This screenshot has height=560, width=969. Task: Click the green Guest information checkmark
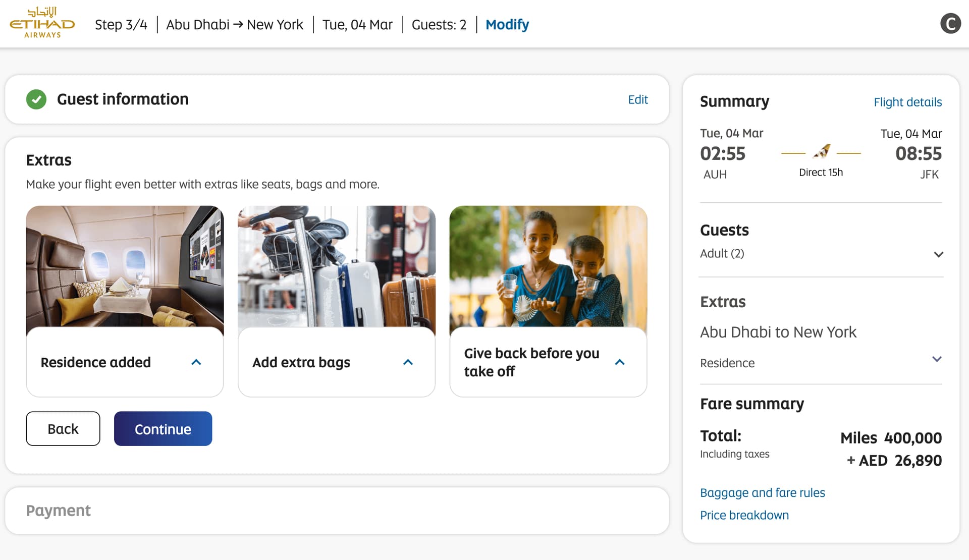[x=36, y=99]
